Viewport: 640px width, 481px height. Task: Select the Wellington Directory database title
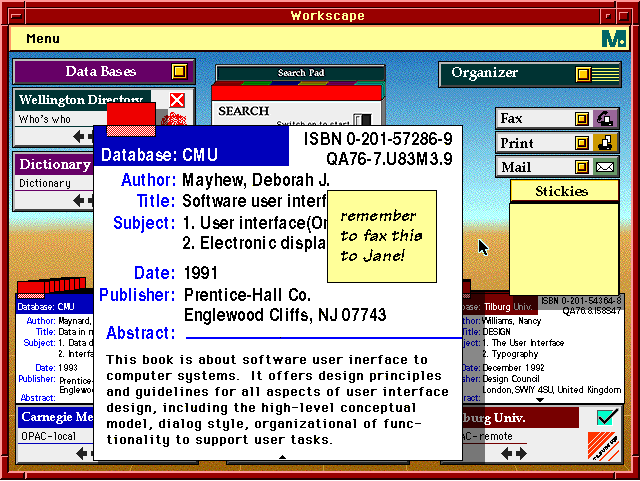click(81, 100)
